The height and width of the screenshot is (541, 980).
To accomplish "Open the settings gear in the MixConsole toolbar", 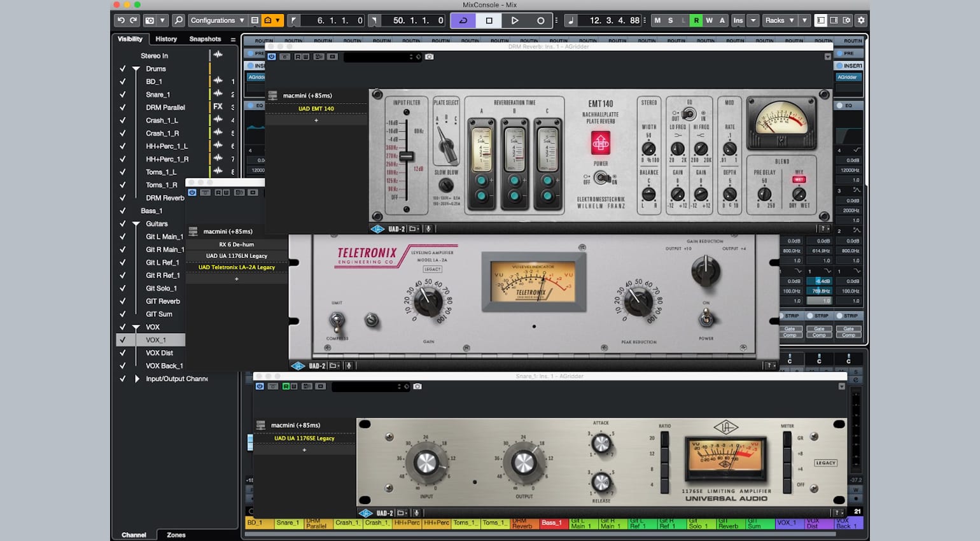I will point(861,20).
